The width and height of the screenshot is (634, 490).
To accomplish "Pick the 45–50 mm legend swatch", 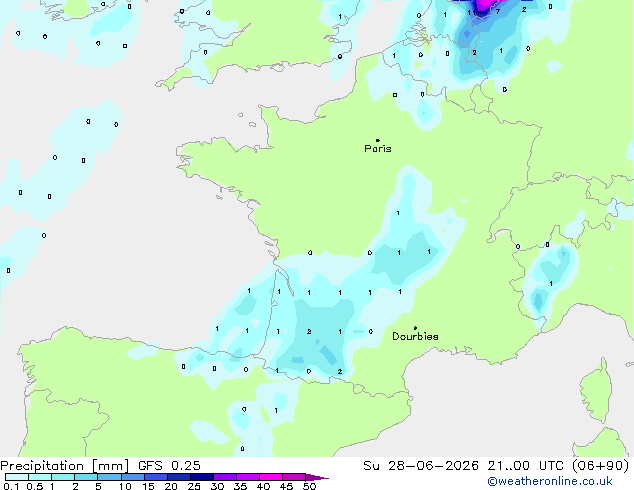I will (x=294, y=477).
